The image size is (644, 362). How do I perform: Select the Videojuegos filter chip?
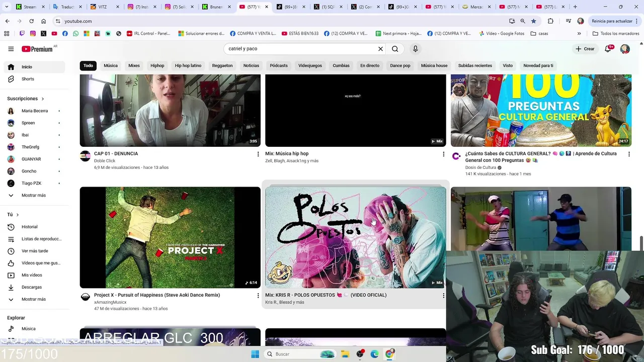[x=310, y=65]
